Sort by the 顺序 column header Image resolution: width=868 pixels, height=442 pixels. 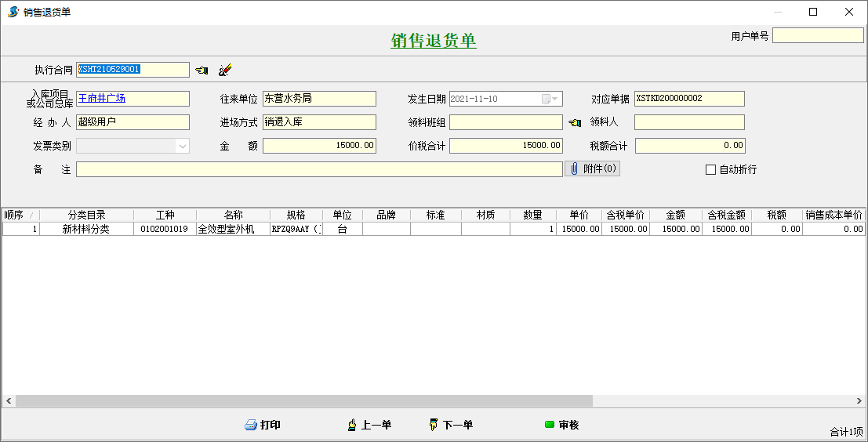pos(20,215)
